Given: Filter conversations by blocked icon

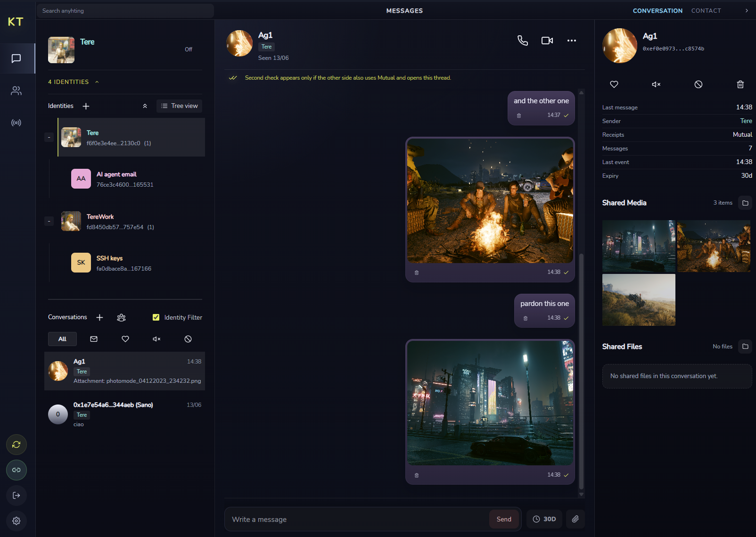Looking at the screenshot, I should pyautogui.click(x=188, y=339).
